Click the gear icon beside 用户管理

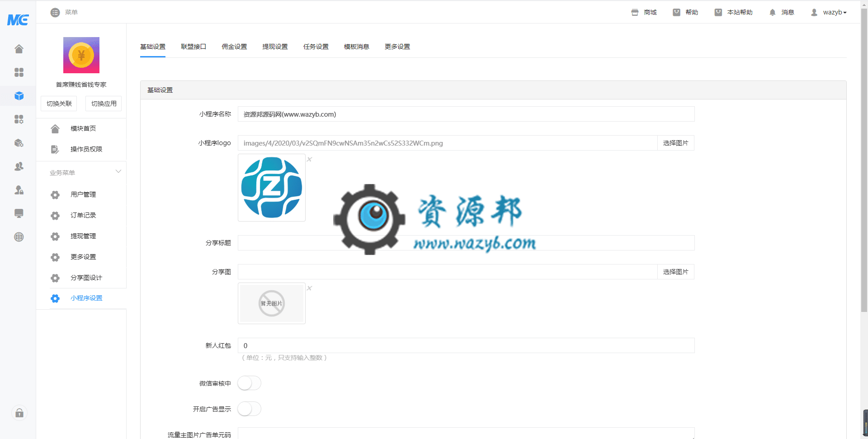coord(55,195)
